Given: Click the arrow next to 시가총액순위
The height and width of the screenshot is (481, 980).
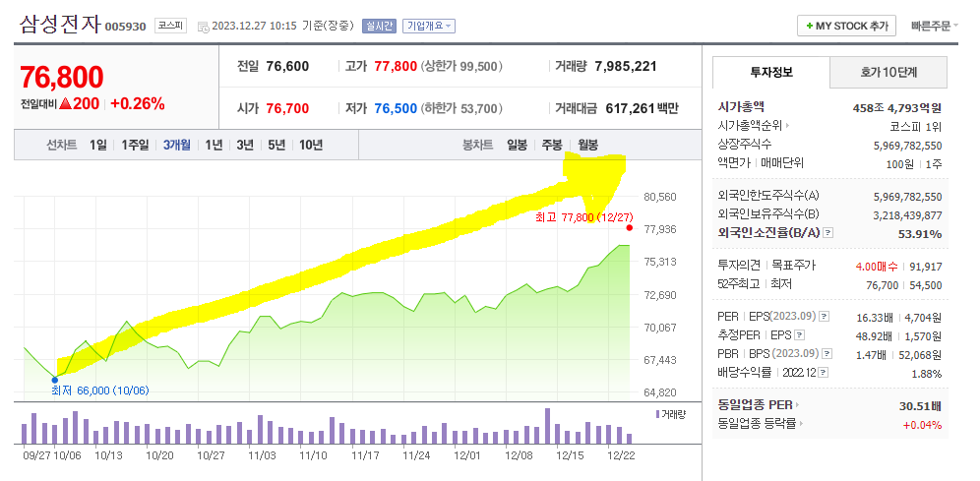Looking at the screenshot, I should click(x=788, y=126).
